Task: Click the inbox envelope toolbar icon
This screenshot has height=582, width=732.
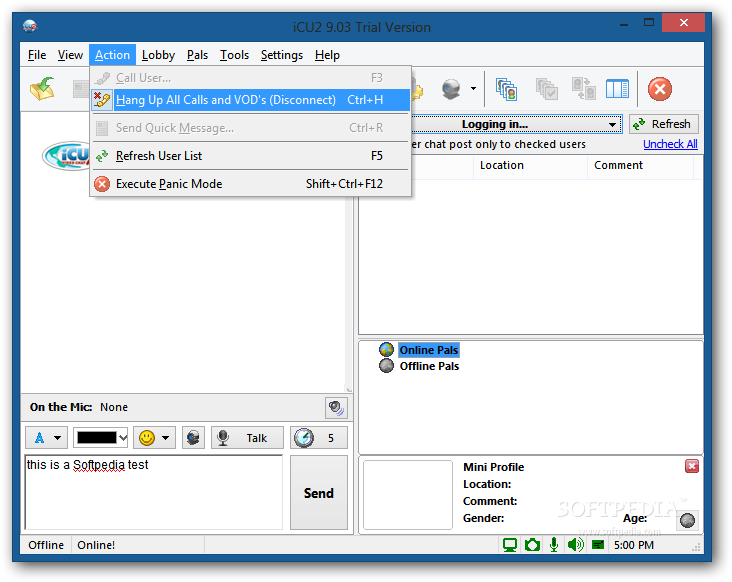Action: (42, 89)
